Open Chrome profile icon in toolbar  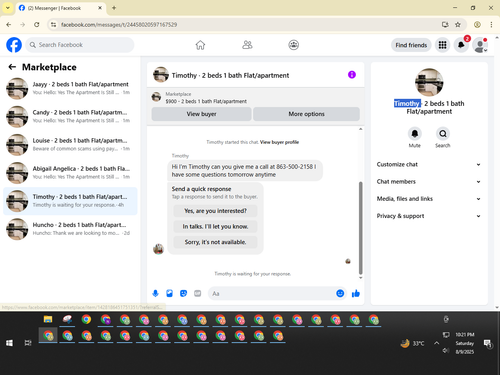[x=477, y=24]
